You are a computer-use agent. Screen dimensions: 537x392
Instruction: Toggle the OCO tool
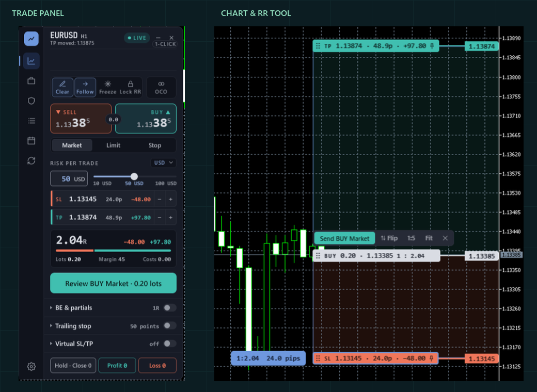[x=161, y=88]
